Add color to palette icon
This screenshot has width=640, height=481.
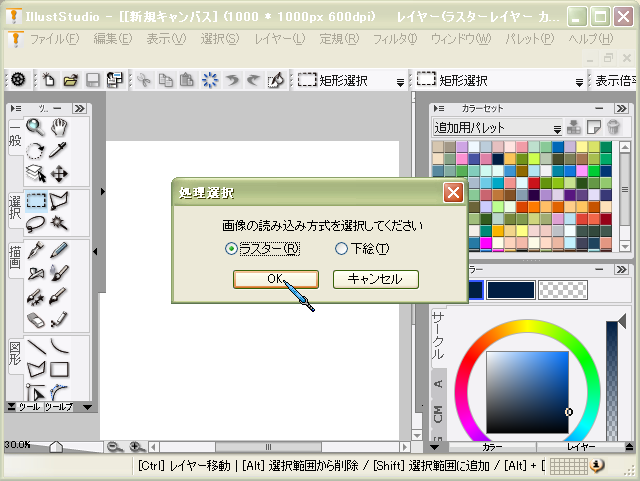tap(574, 127)
